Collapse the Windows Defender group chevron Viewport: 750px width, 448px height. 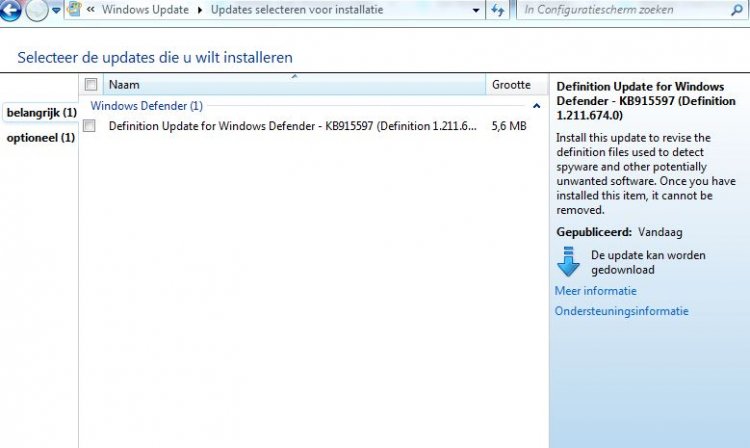point(537,106)
